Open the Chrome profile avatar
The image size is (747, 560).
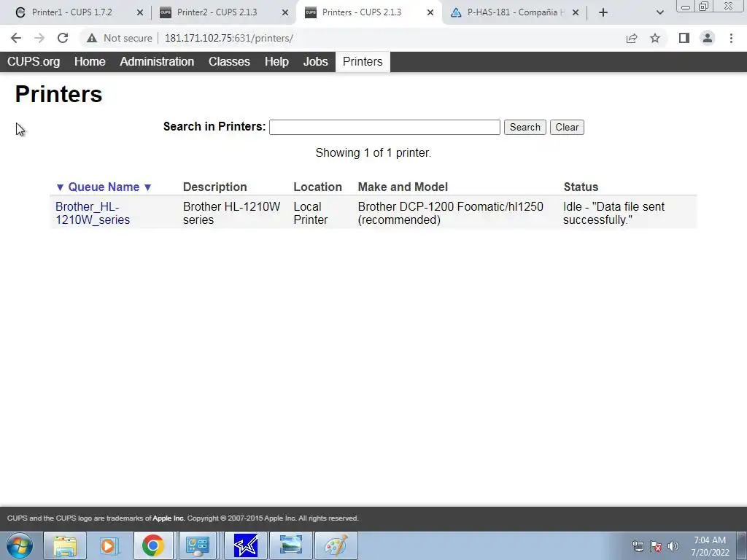(708, 38)
